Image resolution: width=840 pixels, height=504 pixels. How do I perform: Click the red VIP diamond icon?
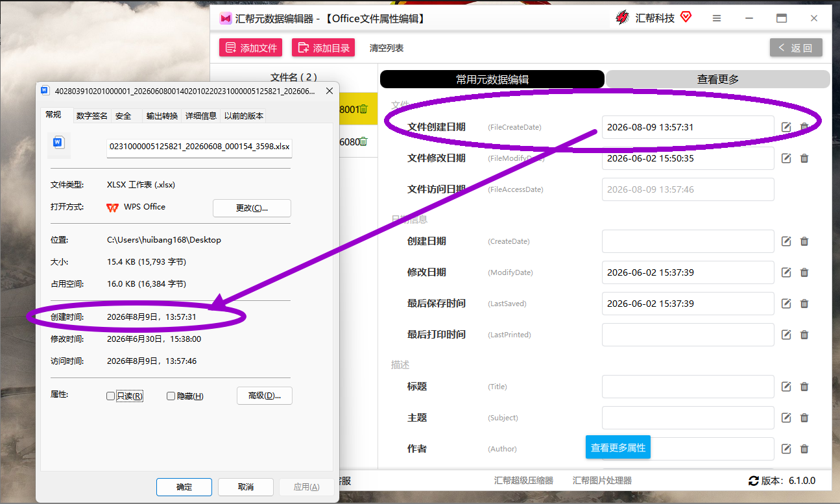(x=686, y=18)
